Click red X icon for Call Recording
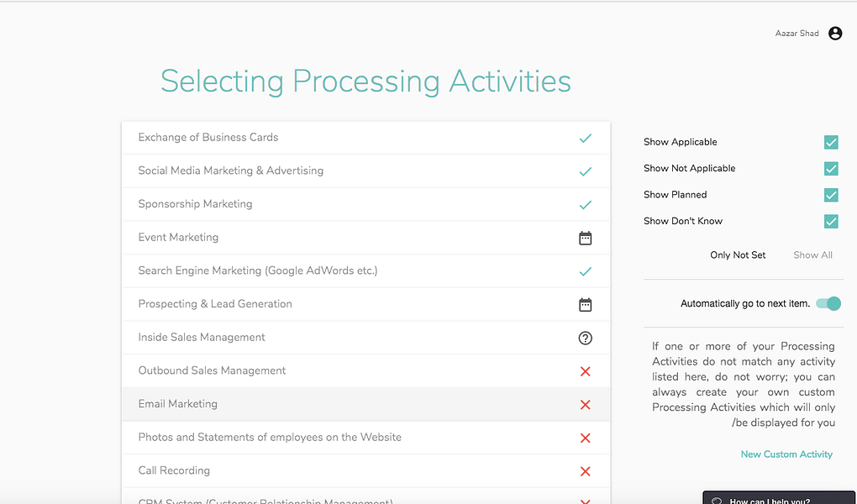This screenshot has width=857, height=504. [x=586, y=471]
